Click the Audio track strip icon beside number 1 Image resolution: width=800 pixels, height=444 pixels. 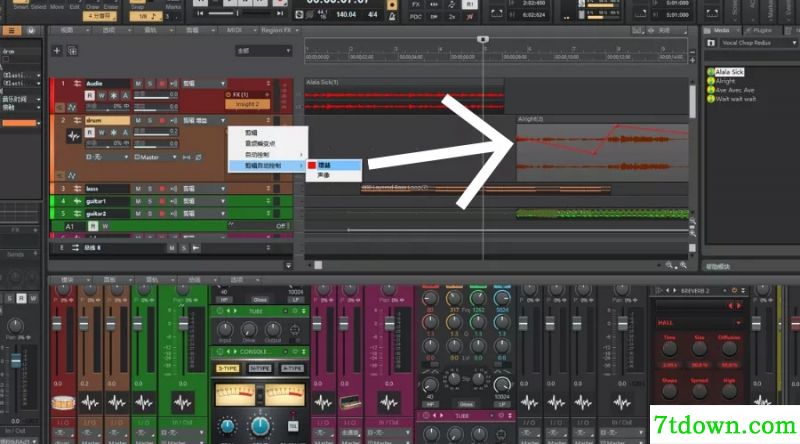point(78,83)
